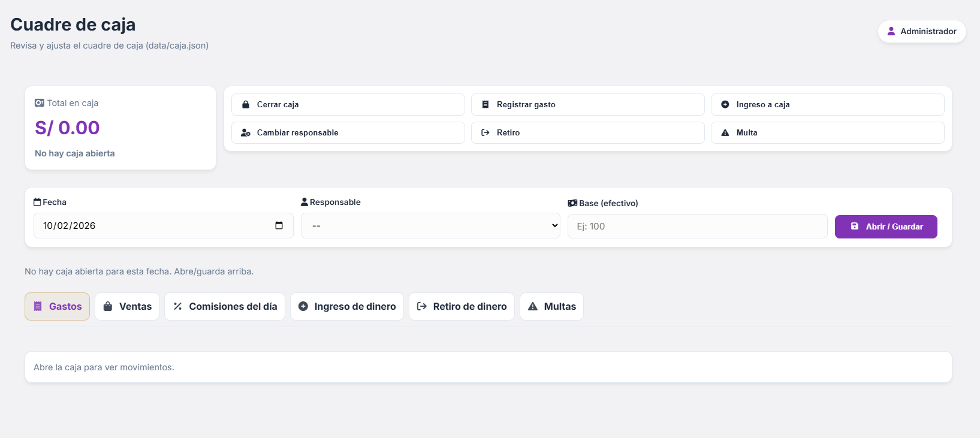Click the Cambiar responsable button label

(297, 132)
